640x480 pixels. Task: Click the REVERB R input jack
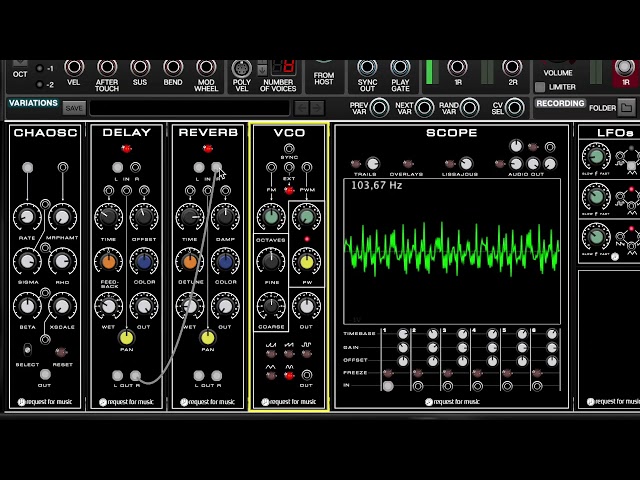[216, 167]
